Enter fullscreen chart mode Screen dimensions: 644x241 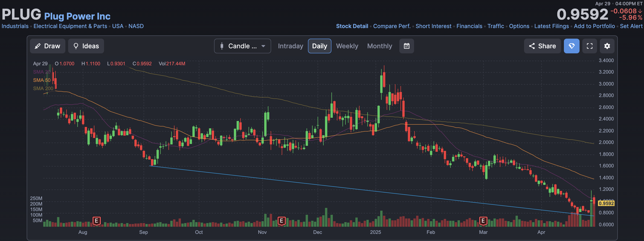[589, 46]
